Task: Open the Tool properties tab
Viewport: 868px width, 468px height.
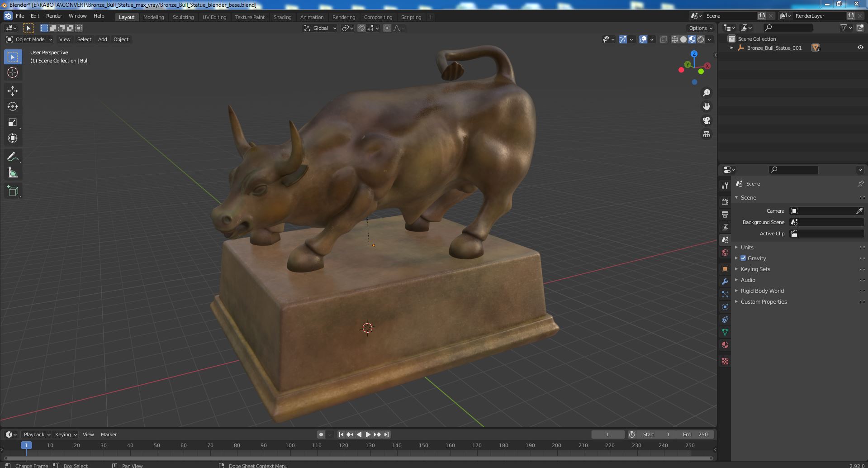Action: 725,186
